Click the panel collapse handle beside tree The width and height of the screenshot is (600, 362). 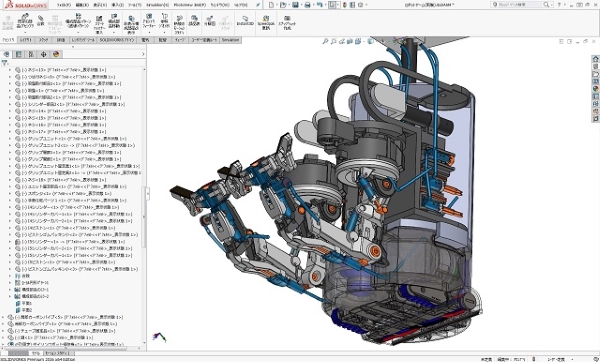pyautogui.click(x=147, y=194)
